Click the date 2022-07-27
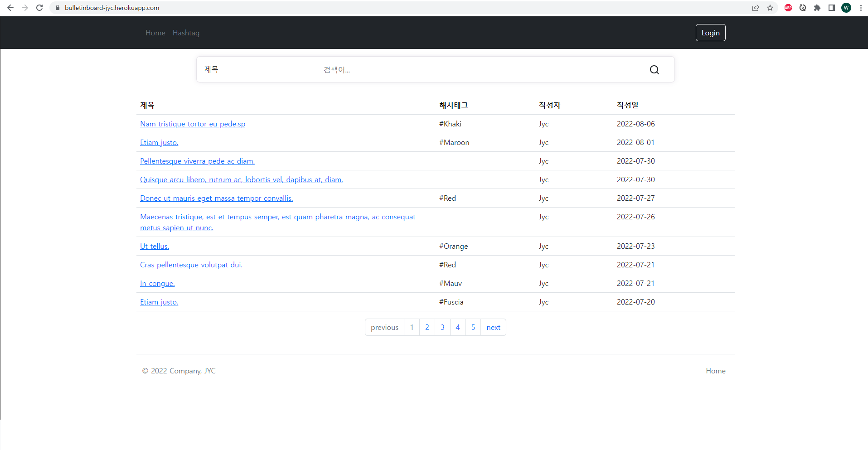The image size is (868, 450). [635, 198]
